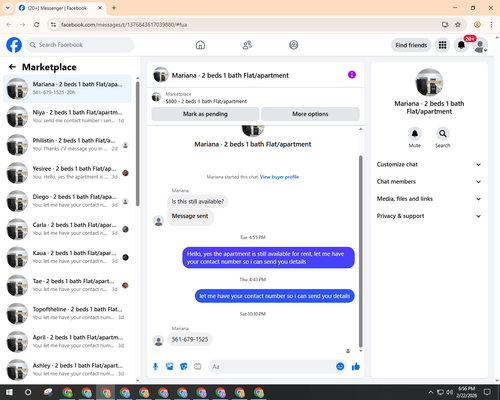Open Tae conversation in list
500x400 pixels.
coord(67,285)
